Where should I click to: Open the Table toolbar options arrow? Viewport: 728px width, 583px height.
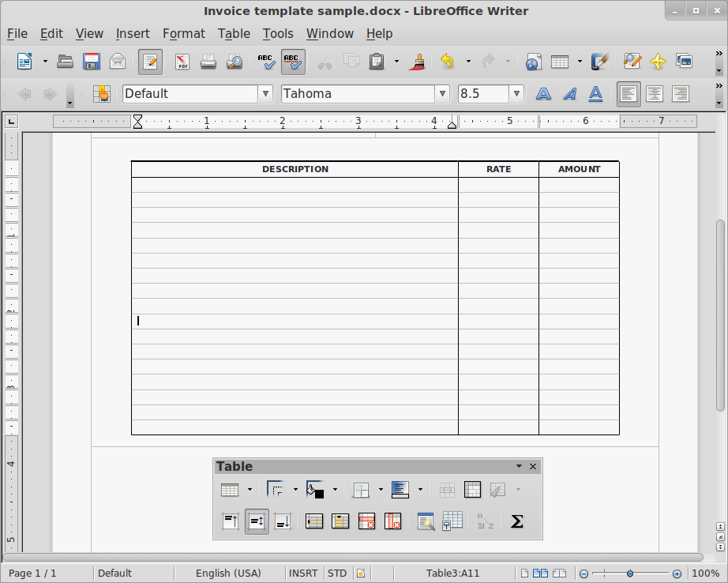(519, 466)
